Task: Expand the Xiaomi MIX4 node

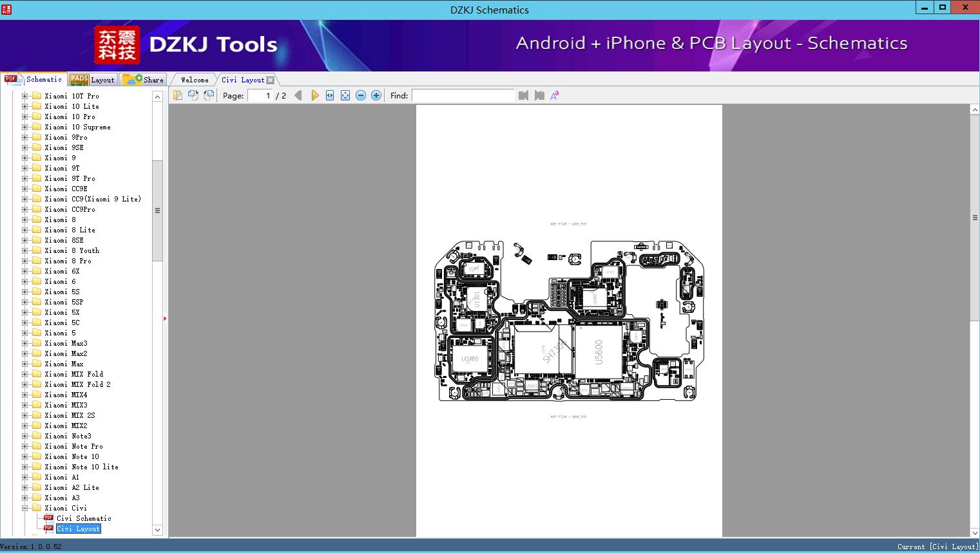Action: click(25, 395)
